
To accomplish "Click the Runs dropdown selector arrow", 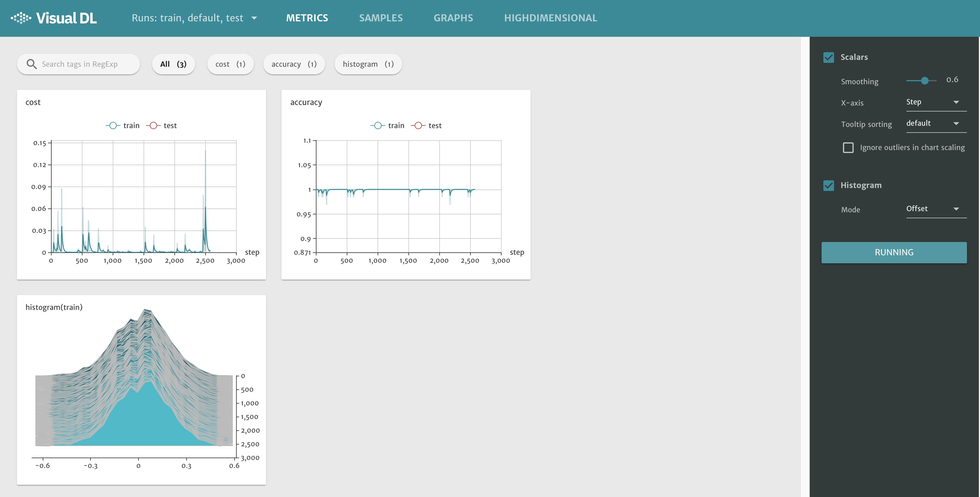I will [255, 18].
